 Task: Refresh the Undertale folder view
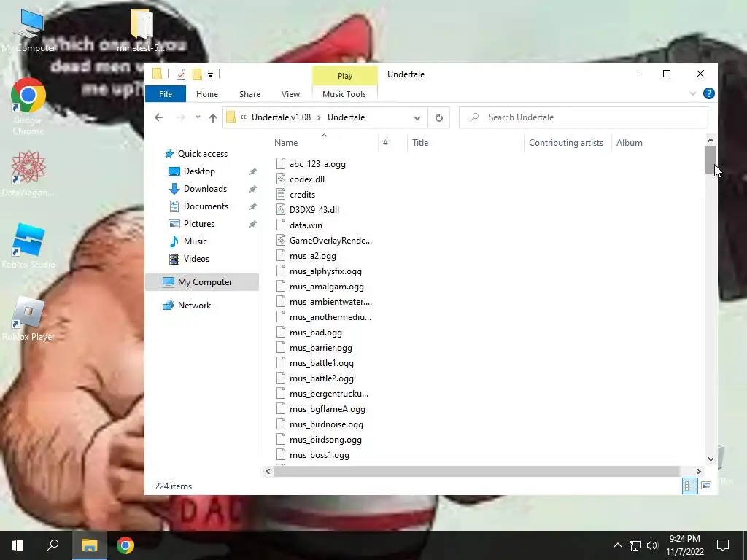coord(438,117)
